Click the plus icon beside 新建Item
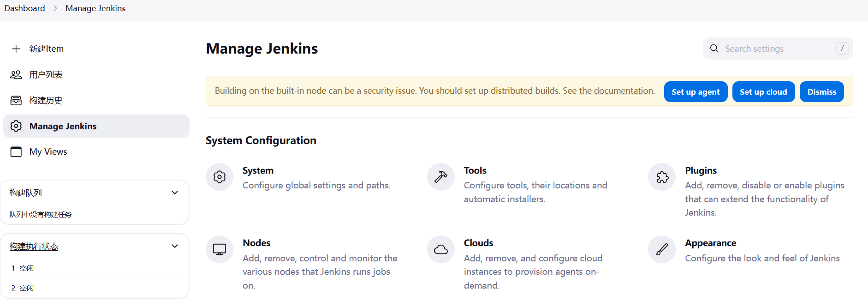This screenshot has height=308, width=868. (x=16, y=49)
